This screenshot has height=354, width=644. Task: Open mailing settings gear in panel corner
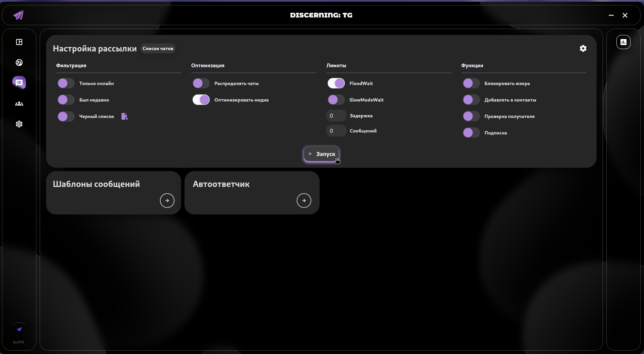tap(583, 48)
